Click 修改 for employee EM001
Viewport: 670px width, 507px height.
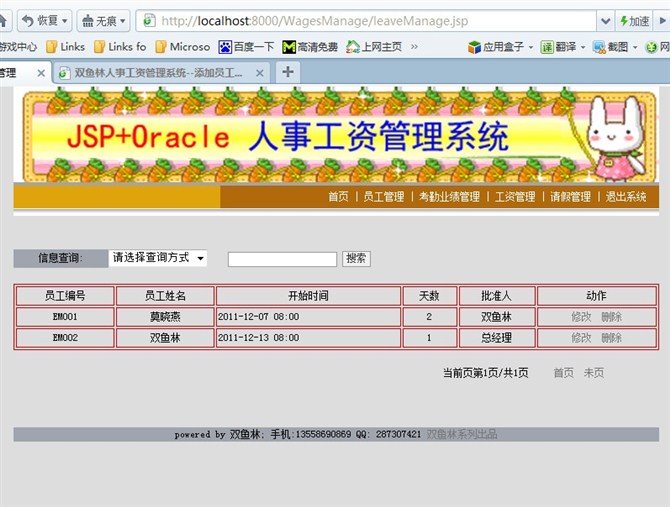[x=581, y=317]
